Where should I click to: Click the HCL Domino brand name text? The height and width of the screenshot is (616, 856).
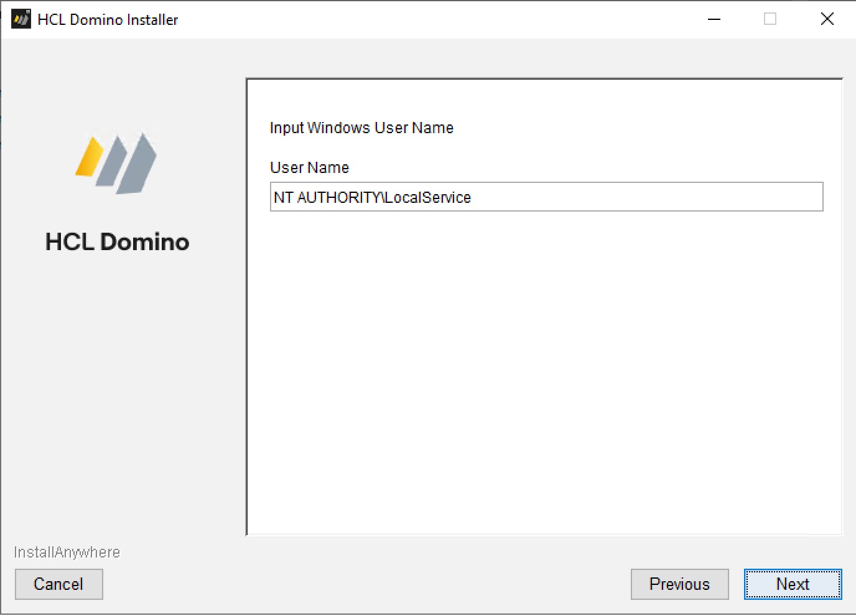(117, 241)
